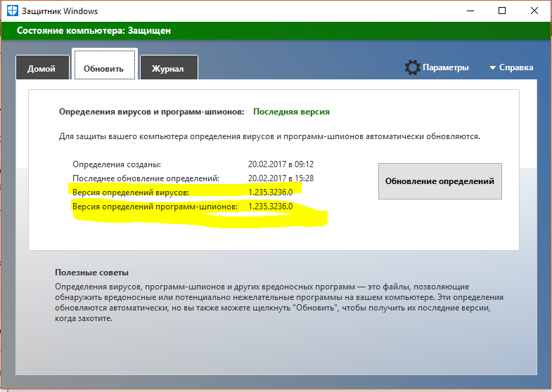The image size is (552, 392).
Task: Click the Определения созданы label
Action: click(117, 164)
